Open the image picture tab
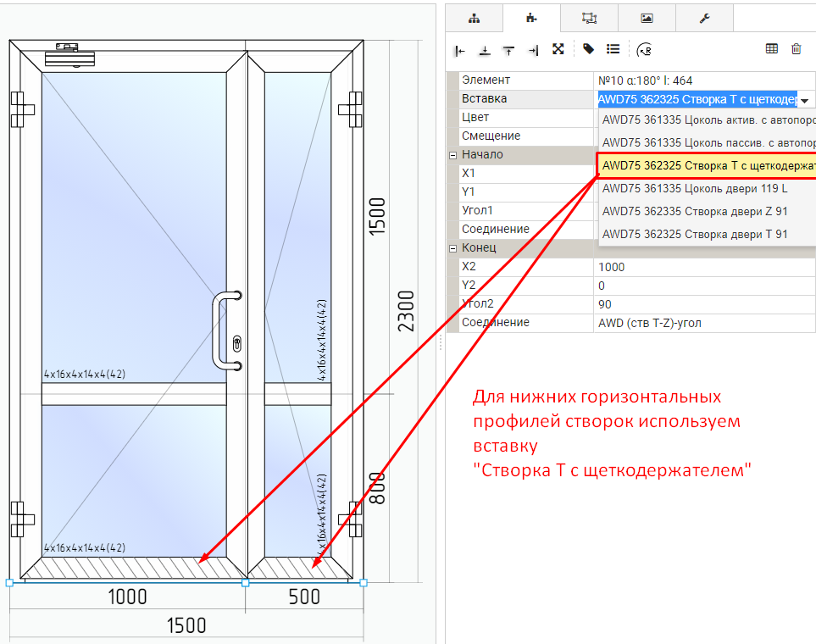816x644 pixels. [x=647, y=19]
